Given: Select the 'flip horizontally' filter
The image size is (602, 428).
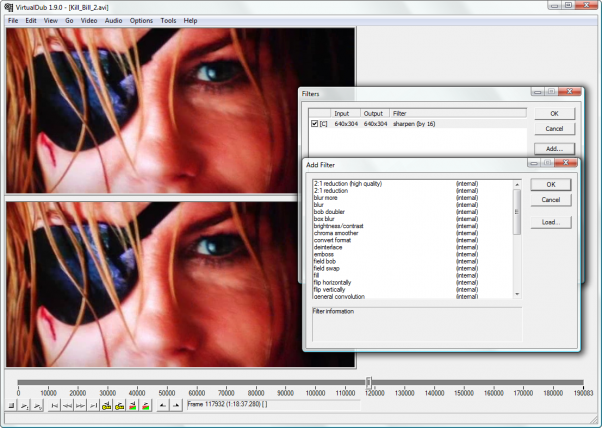Looking at the screenshot, I should [x=413, y=283].
